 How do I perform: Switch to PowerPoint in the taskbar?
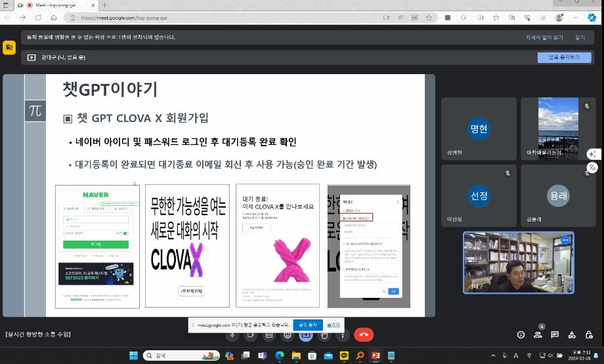pyautogui.click(x=376, y=355)
